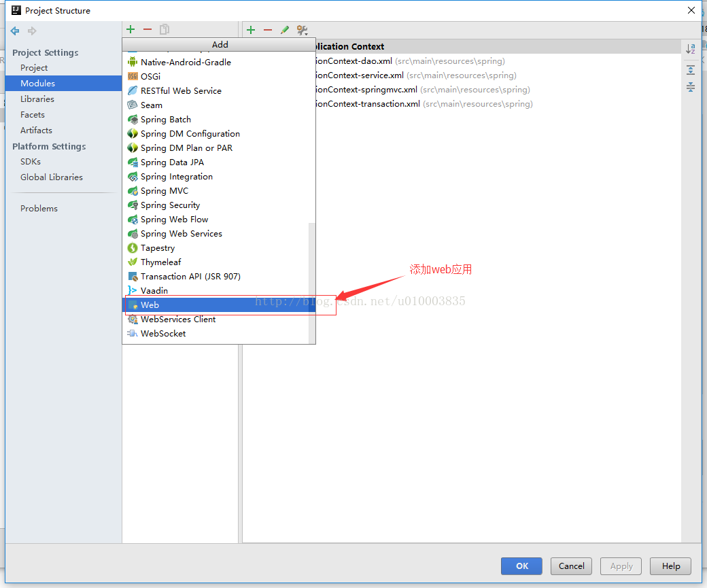
Task: Select applicationContext-service.xml file entry
Action: 498,75
